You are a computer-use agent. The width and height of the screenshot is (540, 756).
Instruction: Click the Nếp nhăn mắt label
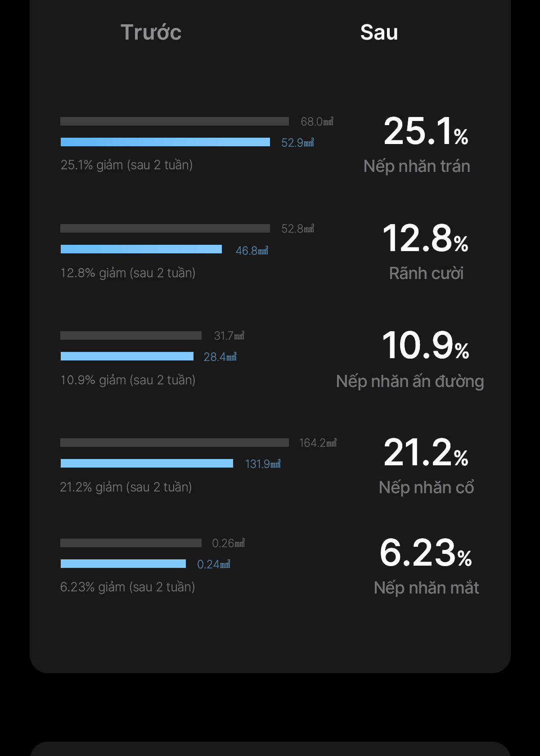tap(426, 588)
